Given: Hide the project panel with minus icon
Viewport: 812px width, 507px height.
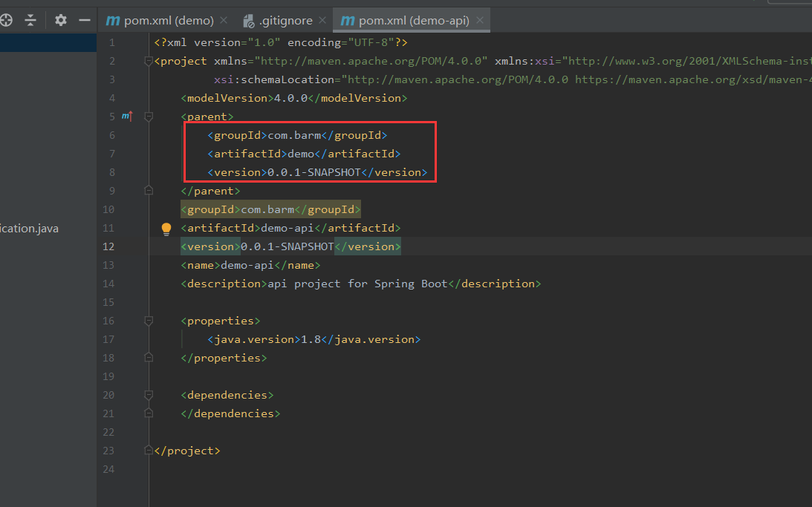Looking at the screenshot, I should [85, 20].
